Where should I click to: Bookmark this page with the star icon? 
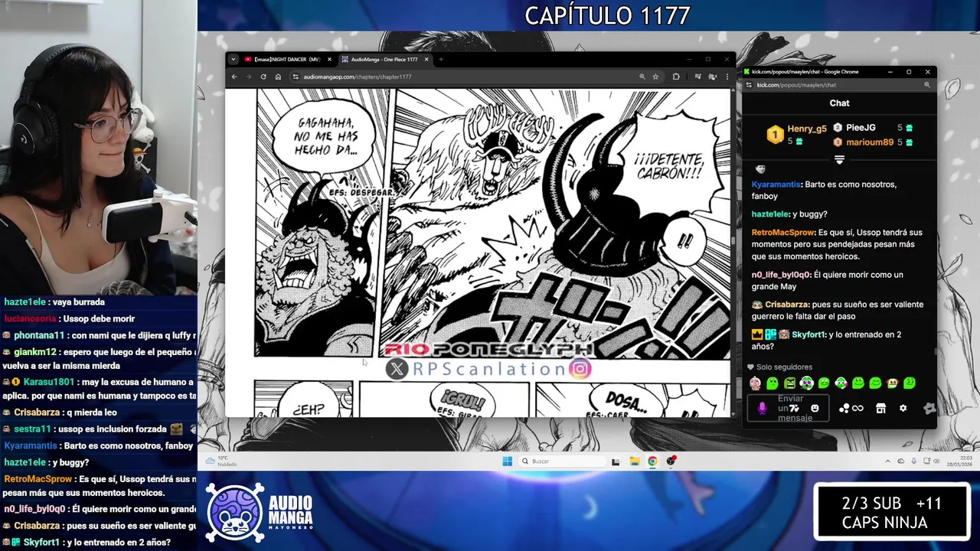click(x=655, y=77)
